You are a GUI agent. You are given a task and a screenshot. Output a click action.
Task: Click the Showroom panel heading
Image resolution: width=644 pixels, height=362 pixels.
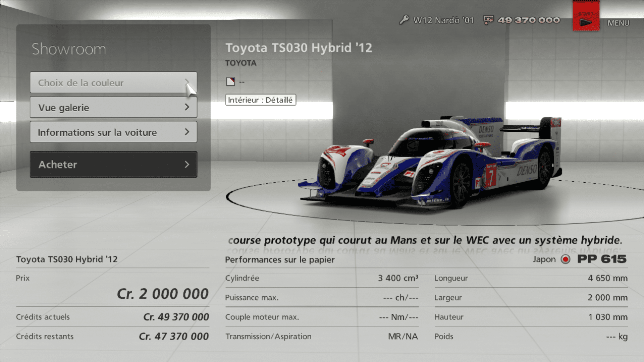point(69,49)
